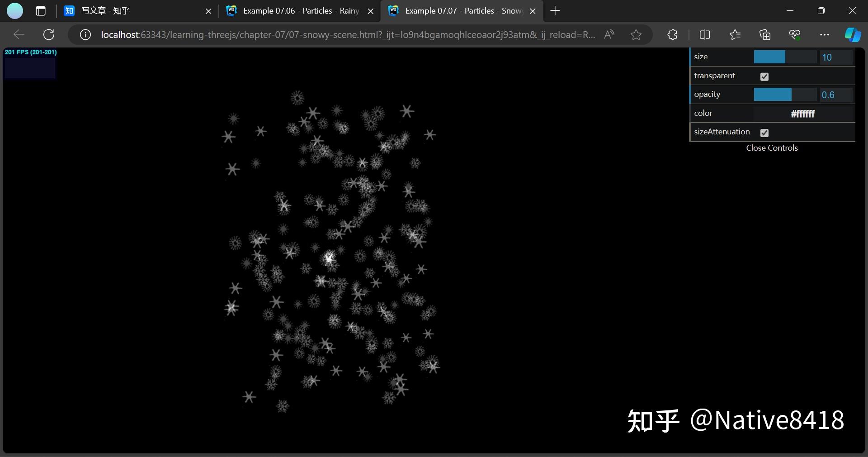Click the Split screen icon
Viewport: 868px width, 457px height.
point(704,34)
